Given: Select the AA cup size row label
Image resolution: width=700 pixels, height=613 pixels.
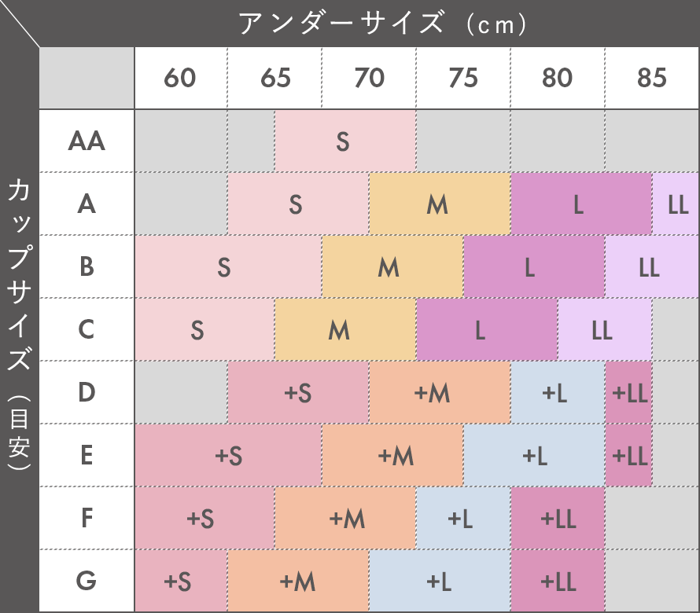Looking at the screenshot, I should [x=87, y=141].
